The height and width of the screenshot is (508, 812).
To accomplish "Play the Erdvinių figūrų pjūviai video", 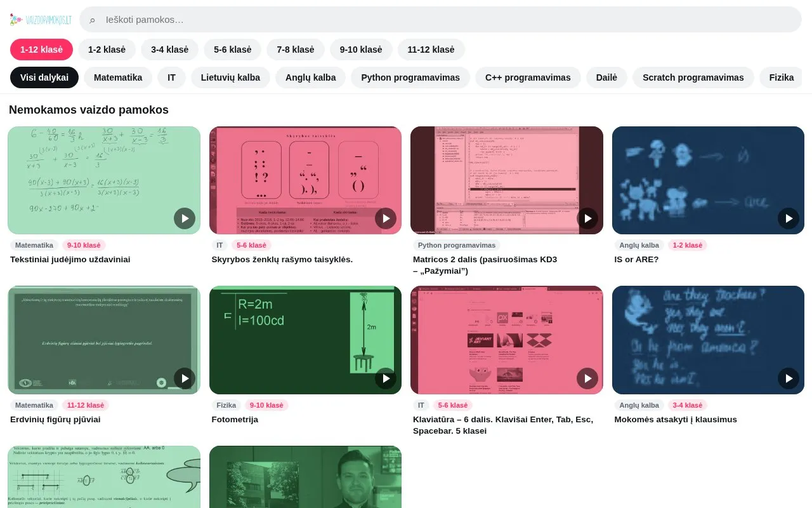I will [185, 378].
